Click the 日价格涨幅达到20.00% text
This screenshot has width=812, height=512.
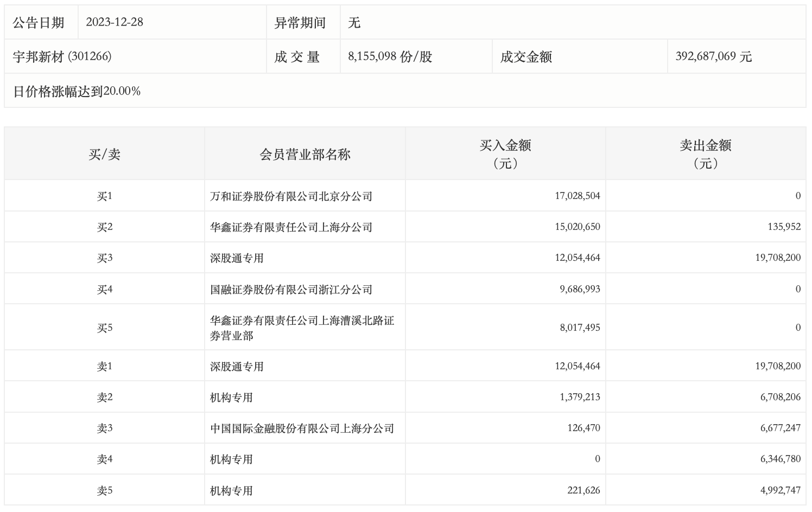tap(77, 91)
